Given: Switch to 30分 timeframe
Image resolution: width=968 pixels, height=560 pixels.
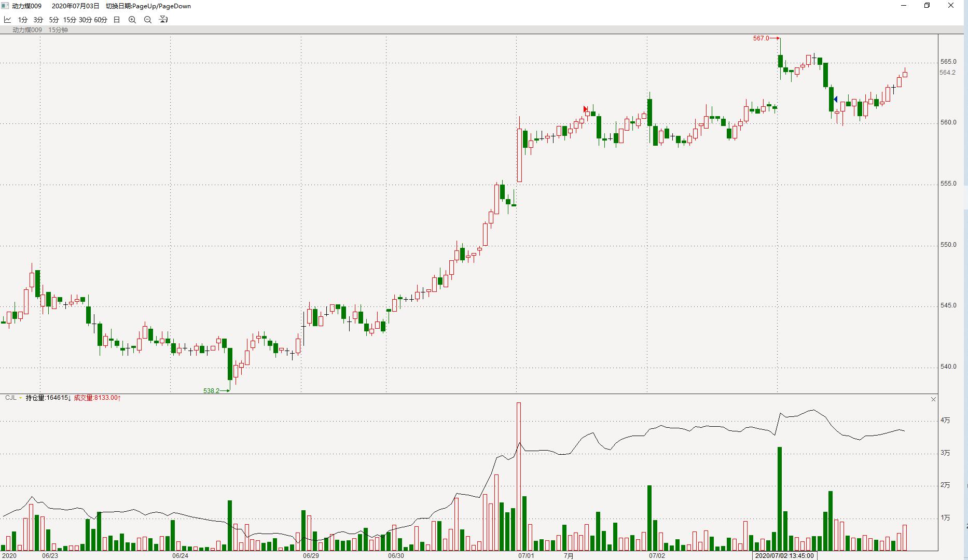Looking at the screenshot, I should click(x=85, y=20).
